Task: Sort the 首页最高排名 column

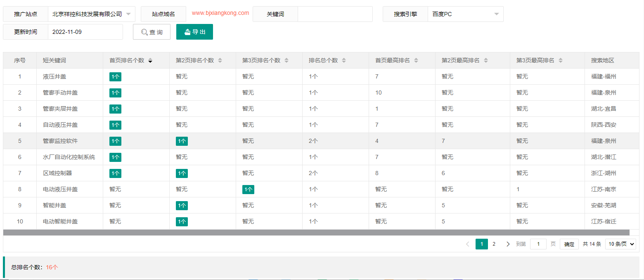Action: [417, 60]
